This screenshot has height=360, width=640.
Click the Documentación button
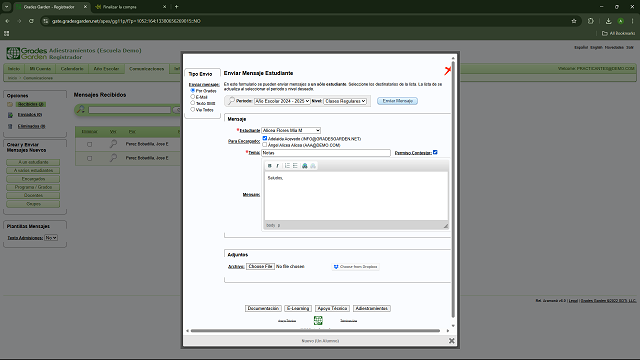pyautogui.click(x=263, y=308)
